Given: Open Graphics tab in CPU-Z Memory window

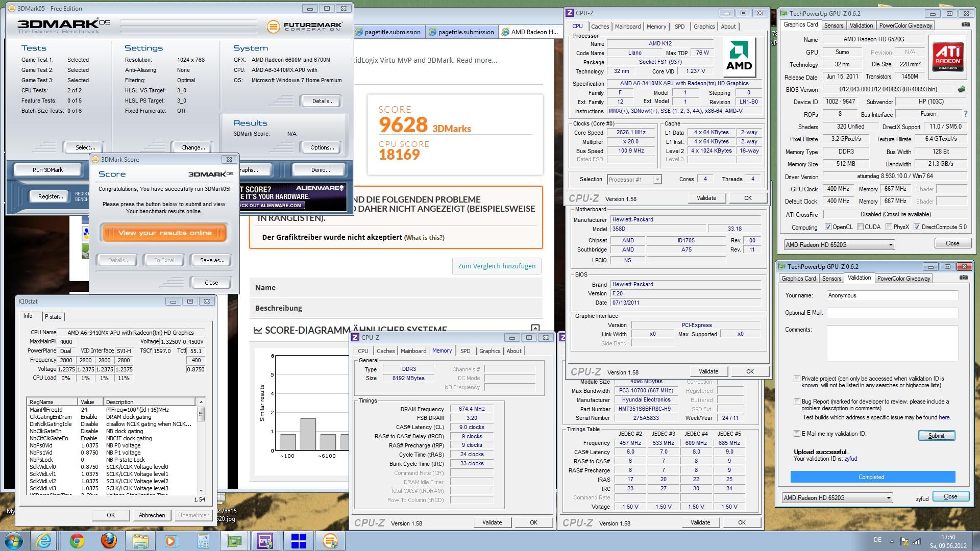Looking at the screenshot, I should coord(489,351).
